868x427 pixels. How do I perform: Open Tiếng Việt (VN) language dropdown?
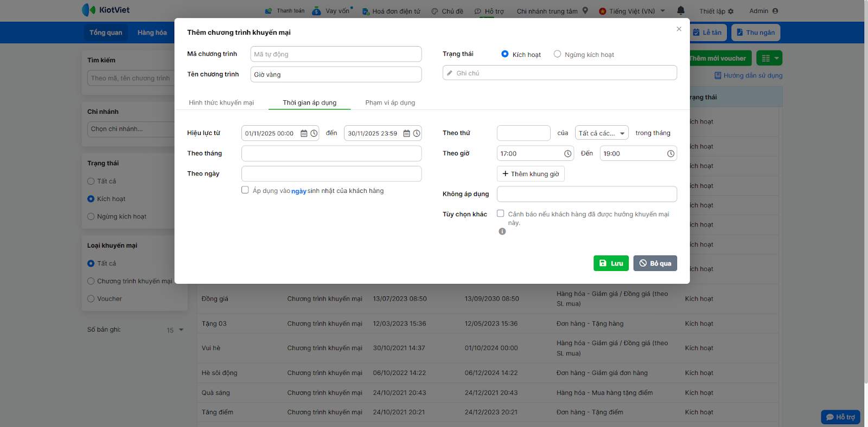click(632, 11)
